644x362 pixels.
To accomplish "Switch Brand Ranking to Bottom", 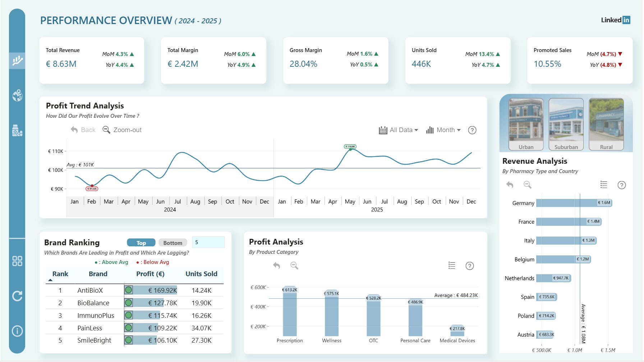I will click(x=173, y=243).
